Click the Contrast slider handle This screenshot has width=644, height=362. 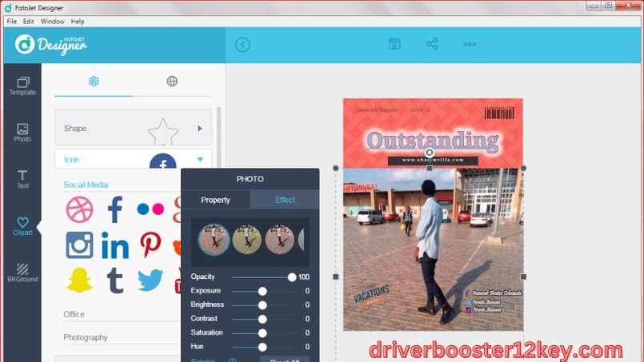coord(262,319)
